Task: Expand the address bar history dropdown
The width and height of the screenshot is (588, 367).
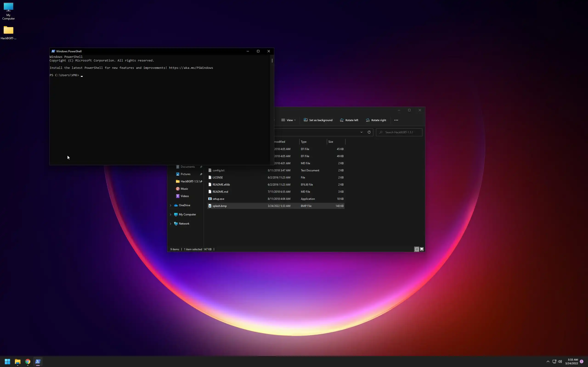Action: tap(361, 132)
